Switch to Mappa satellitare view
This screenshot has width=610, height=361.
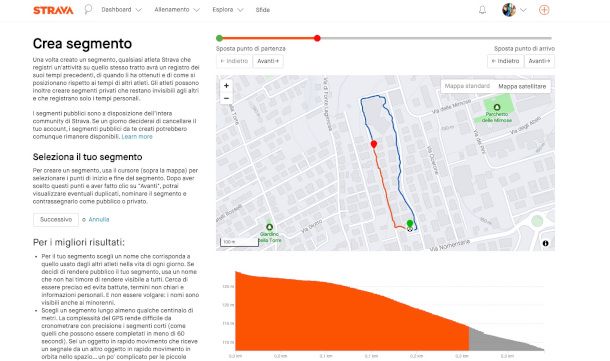[x=522, y=86]
